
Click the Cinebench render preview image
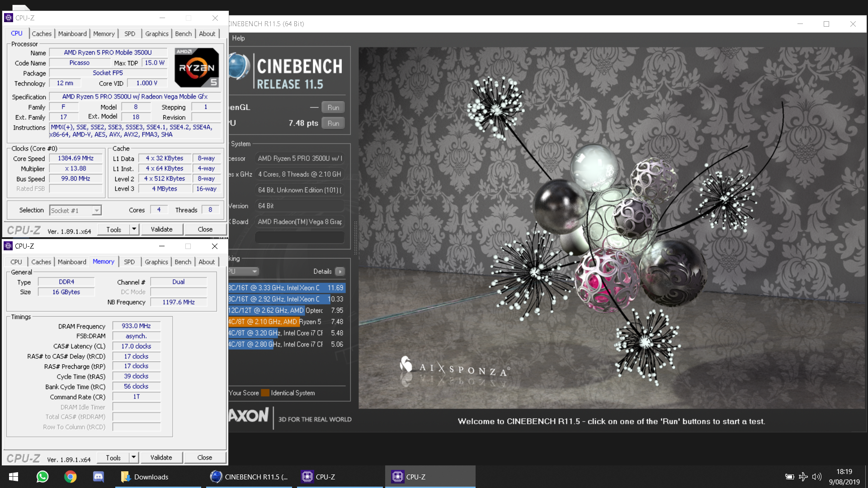coord(612,228)
